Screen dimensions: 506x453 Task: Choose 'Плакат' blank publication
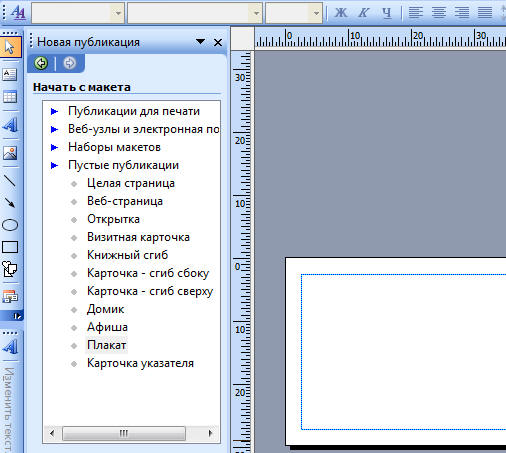click(107, 345)
